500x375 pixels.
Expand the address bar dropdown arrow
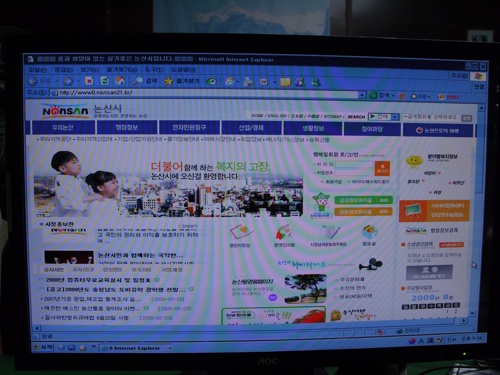362,95
